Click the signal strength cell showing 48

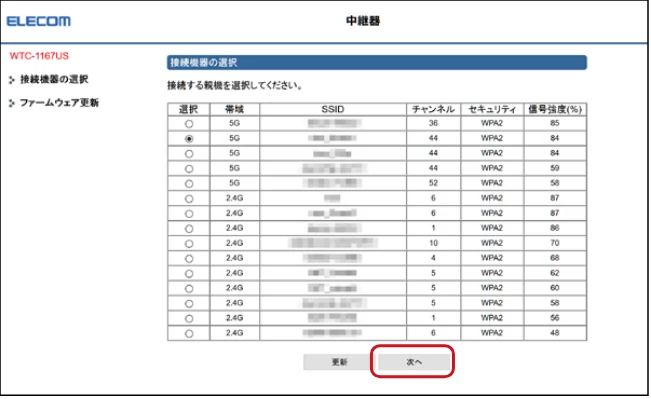coord(555,333)
